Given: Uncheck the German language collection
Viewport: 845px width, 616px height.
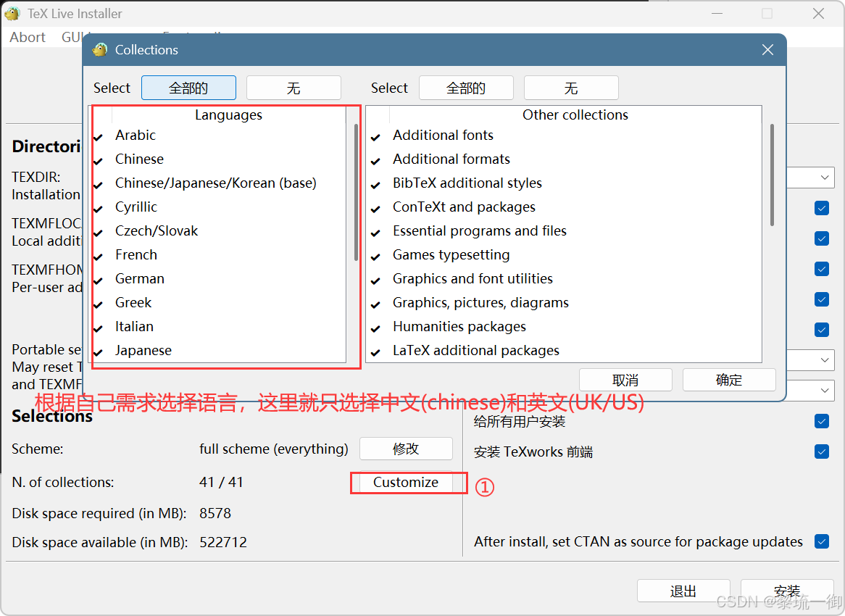Looking at the screenshot, I should [99, 280].
